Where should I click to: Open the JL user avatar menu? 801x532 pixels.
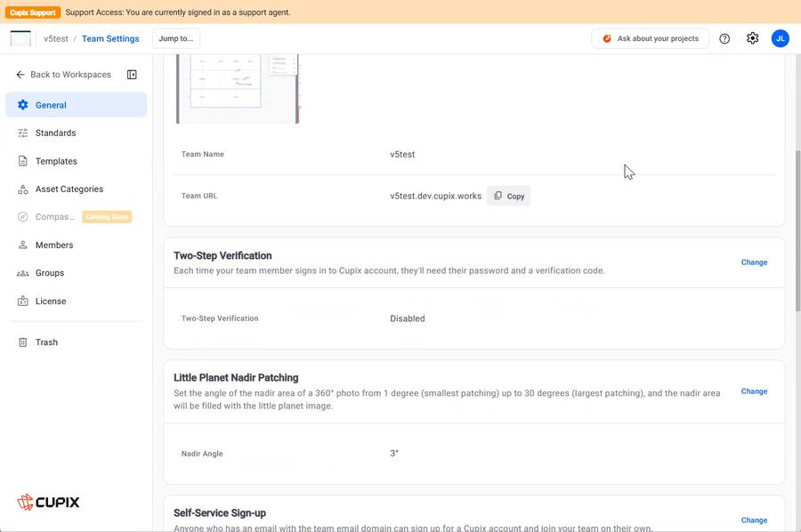point(780,38)
